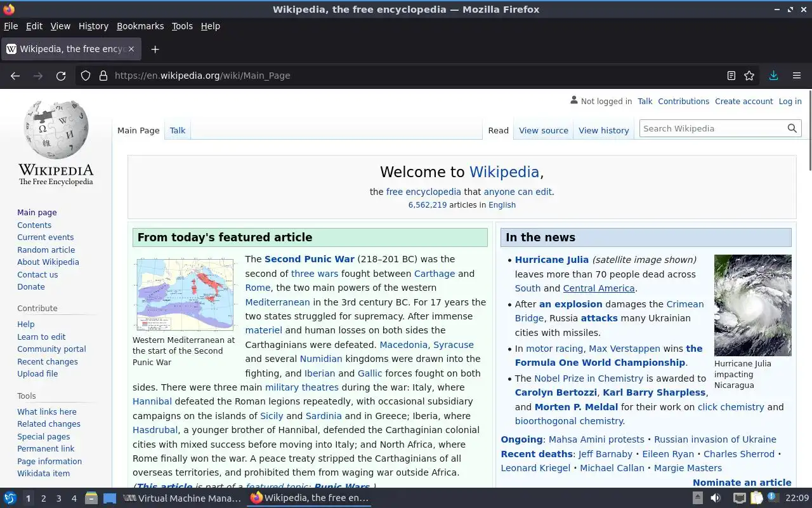Select the Wikipedia Talk tab
The height and width of the screenshot is (508, 812).
click(x=178, y=130)
